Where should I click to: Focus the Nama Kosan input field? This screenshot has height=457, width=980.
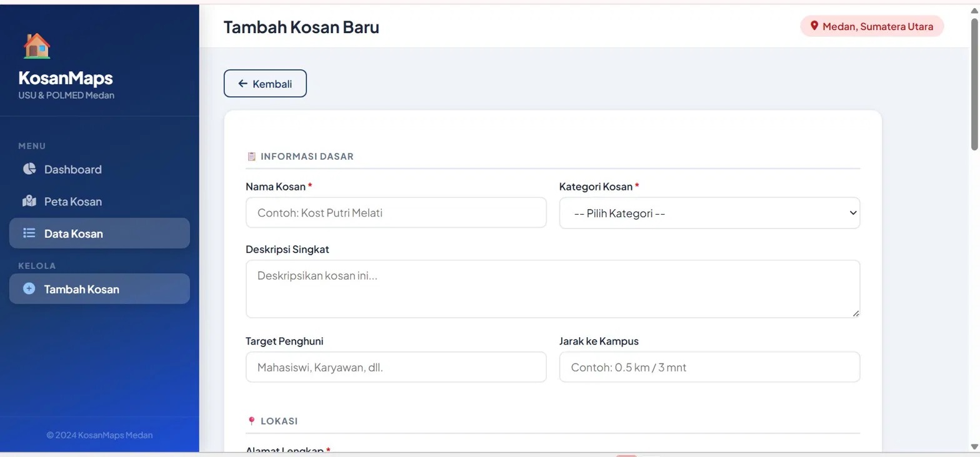click(396, 213)
